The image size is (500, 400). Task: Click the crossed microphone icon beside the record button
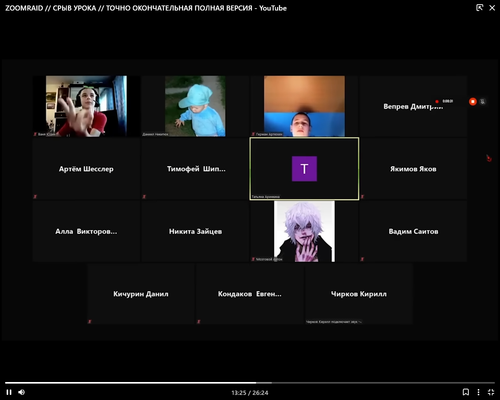[483, 102]
